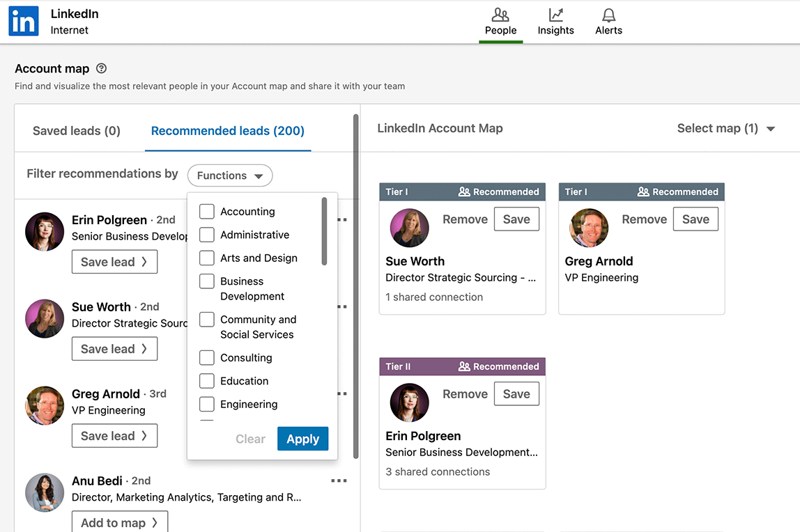This screenshot has width=800, height=532.
Task: Click '3 shared connections' text
Action: [438, 472]
